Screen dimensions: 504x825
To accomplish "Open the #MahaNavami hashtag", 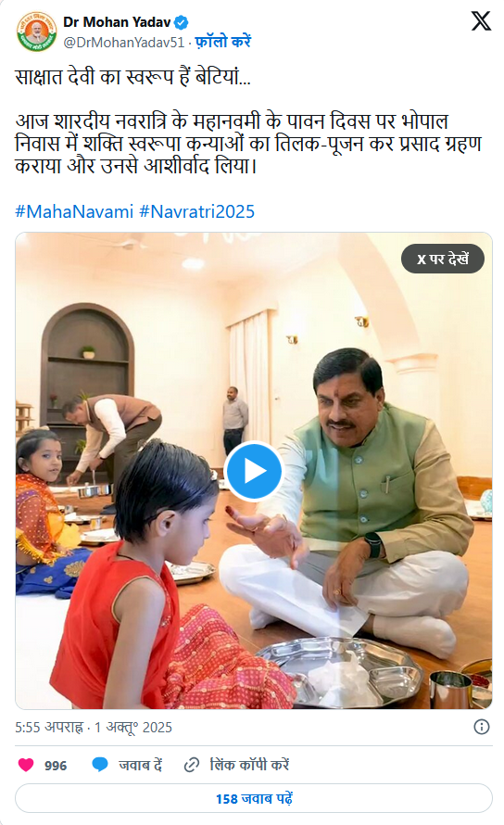I will (74, 211).
